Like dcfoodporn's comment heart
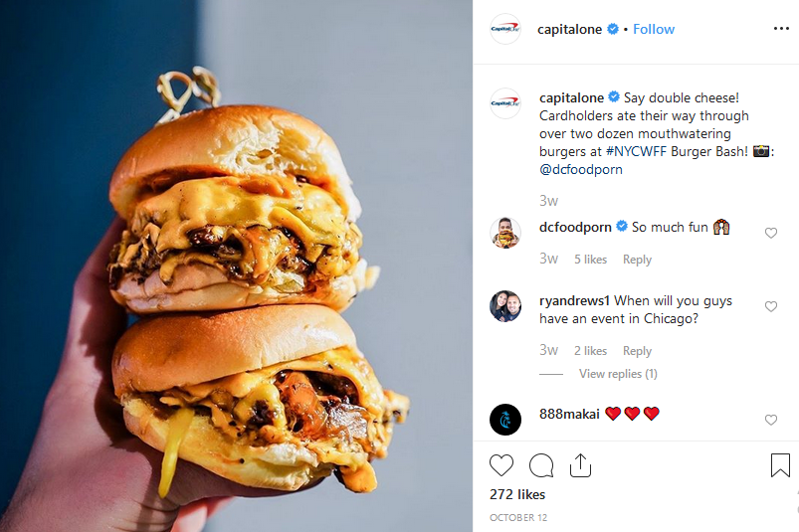The image size is (799, 532). click(770, 233)
